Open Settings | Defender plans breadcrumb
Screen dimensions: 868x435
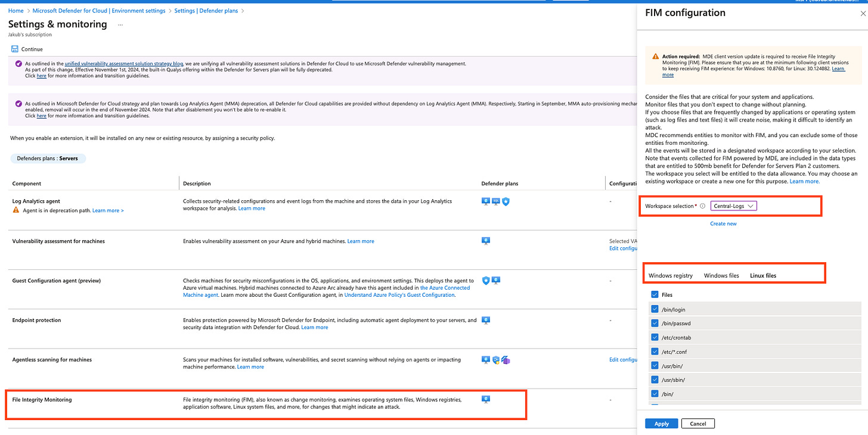(206, 11)
